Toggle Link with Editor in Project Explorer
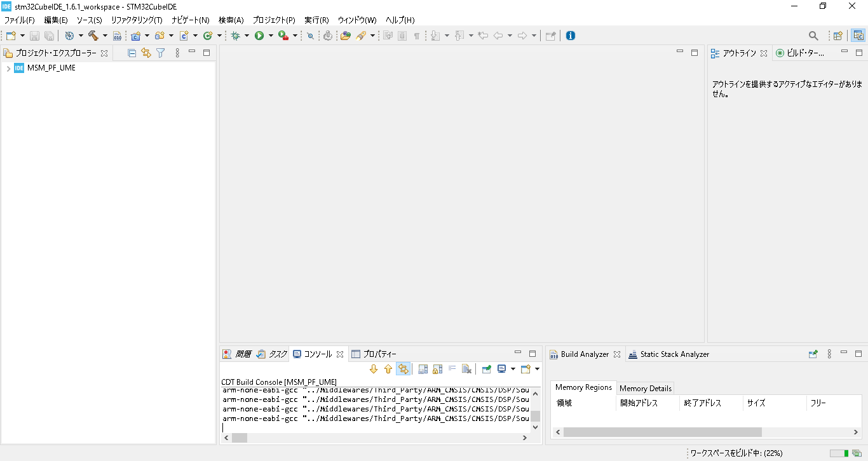Image resolution: width=868 pixels, height=461 pixels. 146,53
